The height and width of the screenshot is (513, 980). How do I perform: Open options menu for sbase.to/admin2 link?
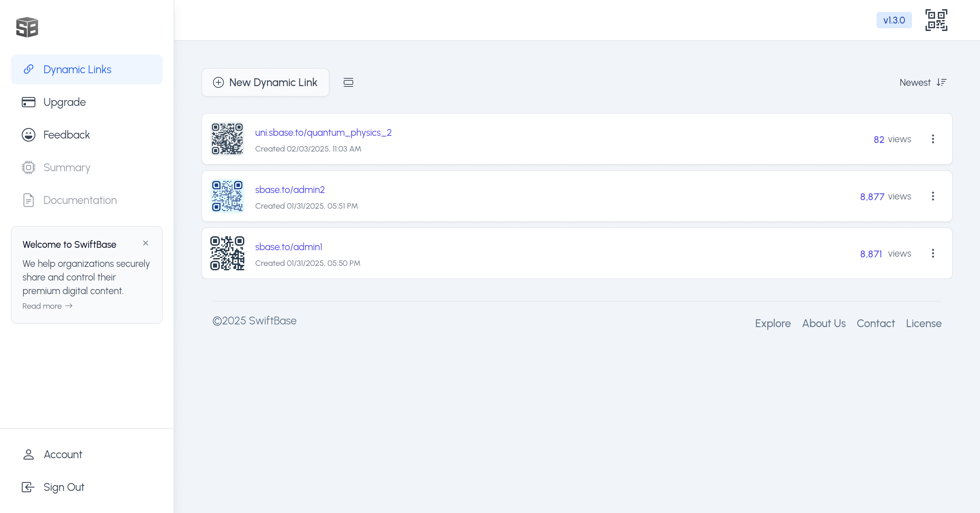click(933, 196)
